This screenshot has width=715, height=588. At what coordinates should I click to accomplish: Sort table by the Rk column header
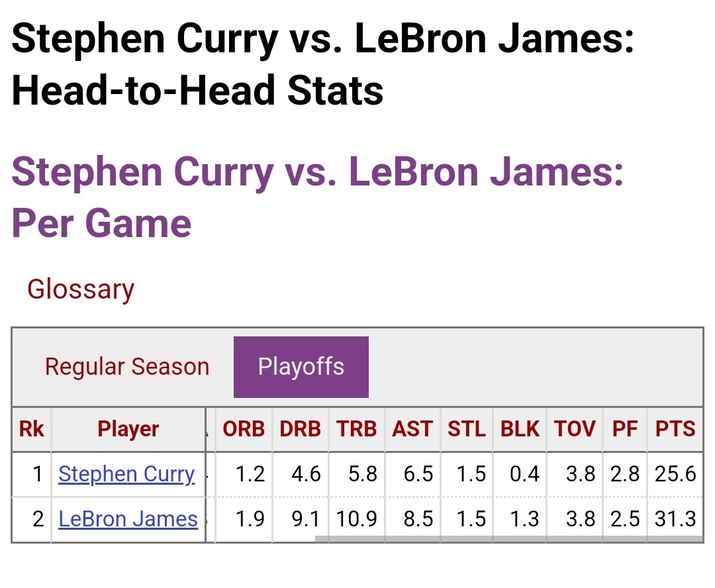point(31,429)
